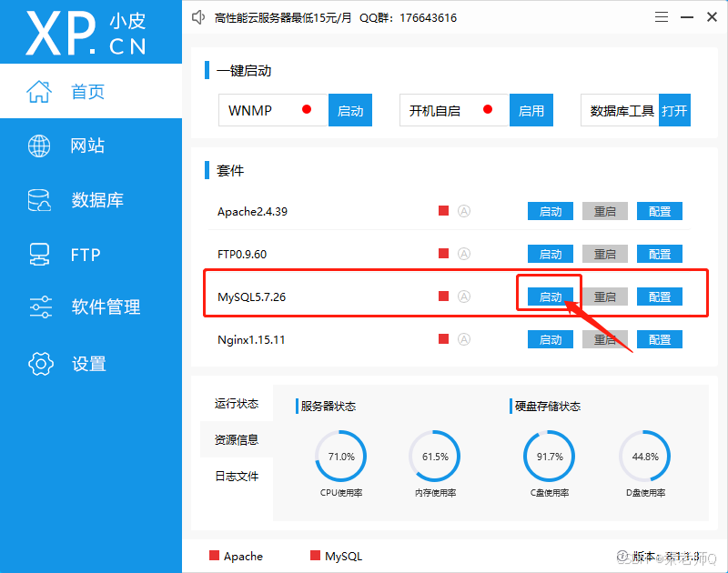Switch to the 日志文件 tab
Screen dimensions: 728x573
point(237,476)
